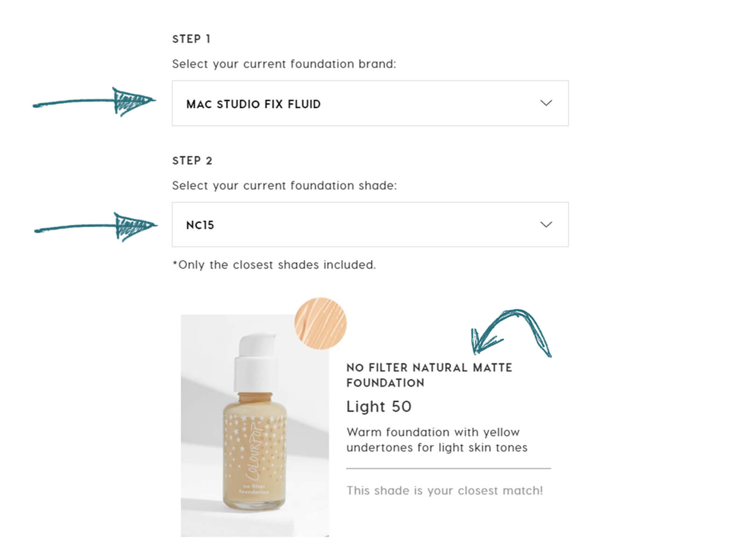
Task: Open the NC15 shade dropdown
Action: tap(370, 224)
